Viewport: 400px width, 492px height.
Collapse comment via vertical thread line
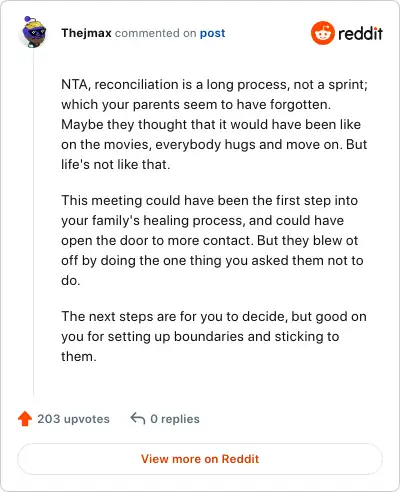34,222
